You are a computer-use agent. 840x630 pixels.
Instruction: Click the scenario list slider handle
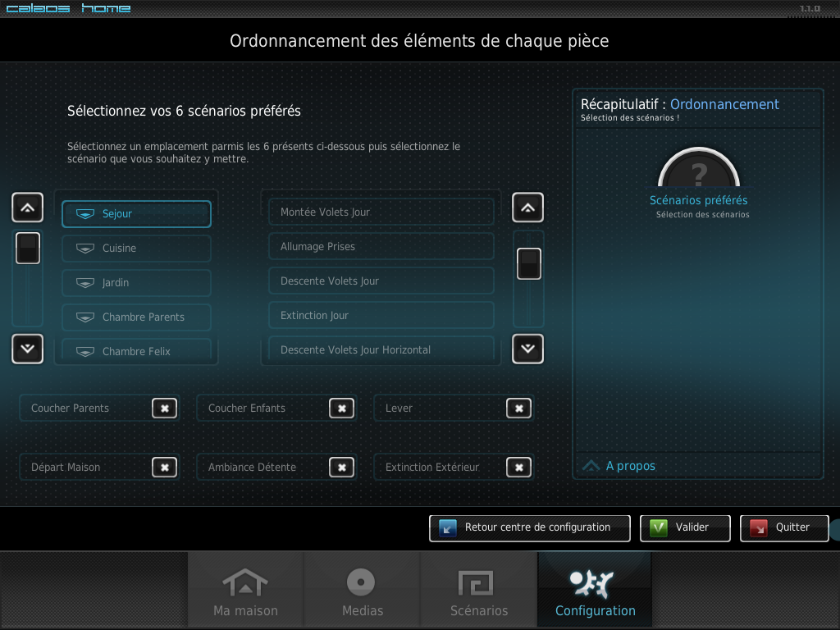click(x=529, y=263)
